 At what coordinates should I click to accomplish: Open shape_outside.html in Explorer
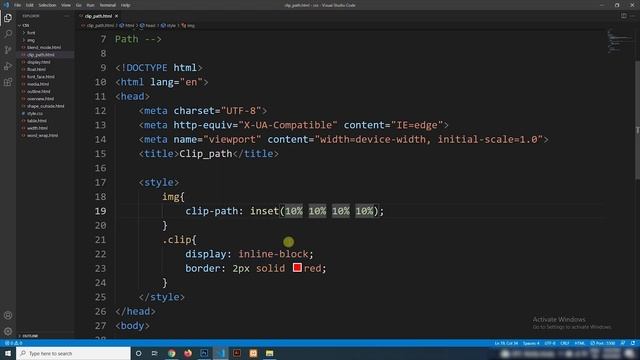click(x=45, y=106)
